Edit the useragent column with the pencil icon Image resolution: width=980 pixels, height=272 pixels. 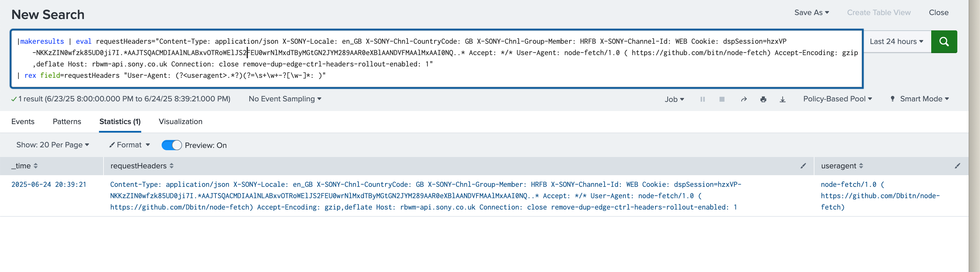tap(958, 166)
